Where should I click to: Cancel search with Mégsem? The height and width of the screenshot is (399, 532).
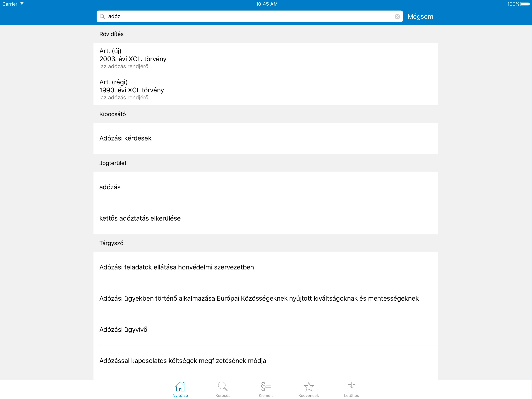click(x=420, y=16)
